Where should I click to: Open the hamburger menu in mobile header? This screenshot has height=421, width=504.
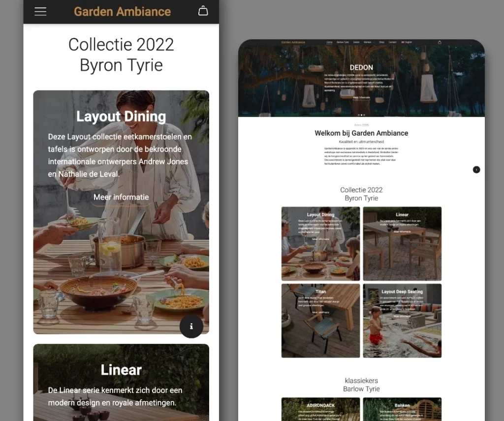[40, 11]
